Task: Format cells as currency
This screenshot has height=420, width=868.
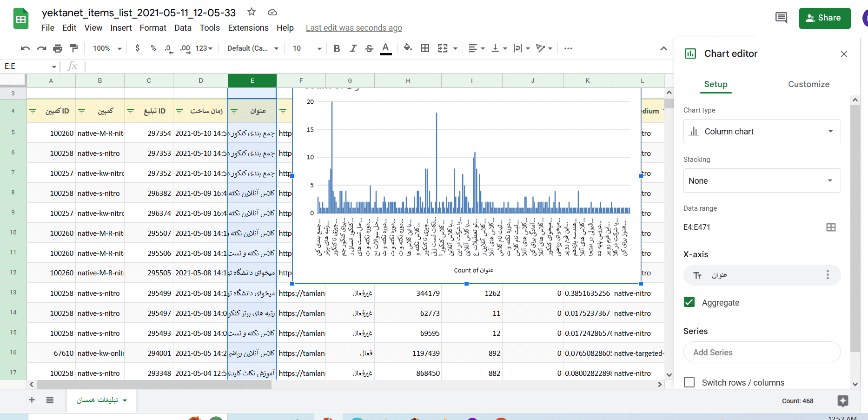Action: coord(137,48)
